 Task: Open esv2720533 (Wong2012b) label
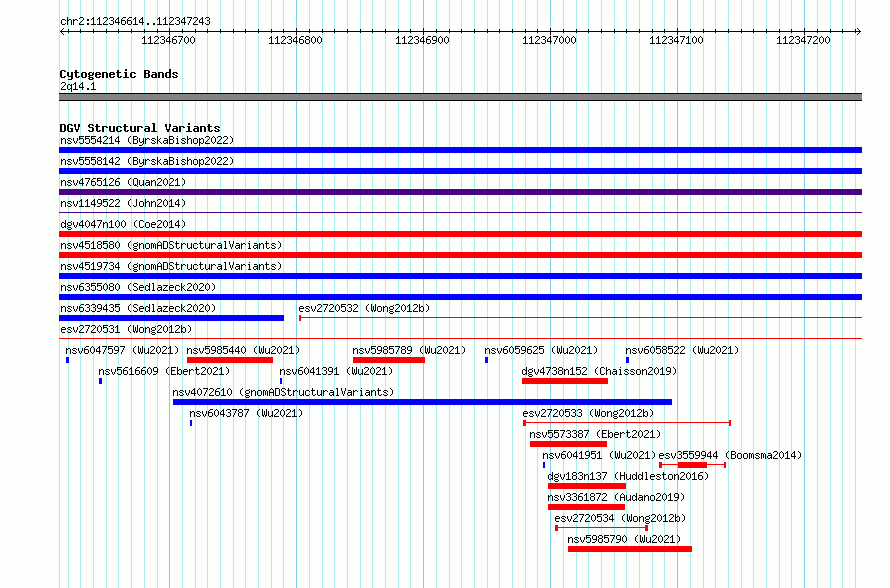(x=588, y=413)
